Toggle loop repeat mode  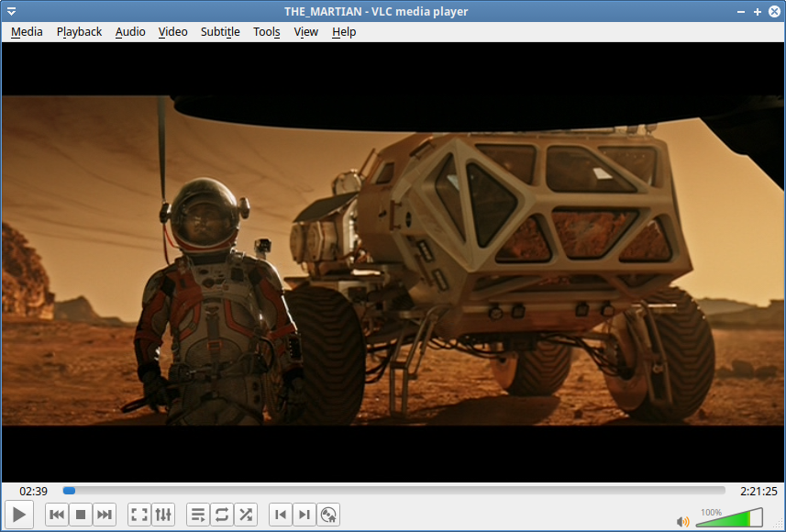(222, 515)
